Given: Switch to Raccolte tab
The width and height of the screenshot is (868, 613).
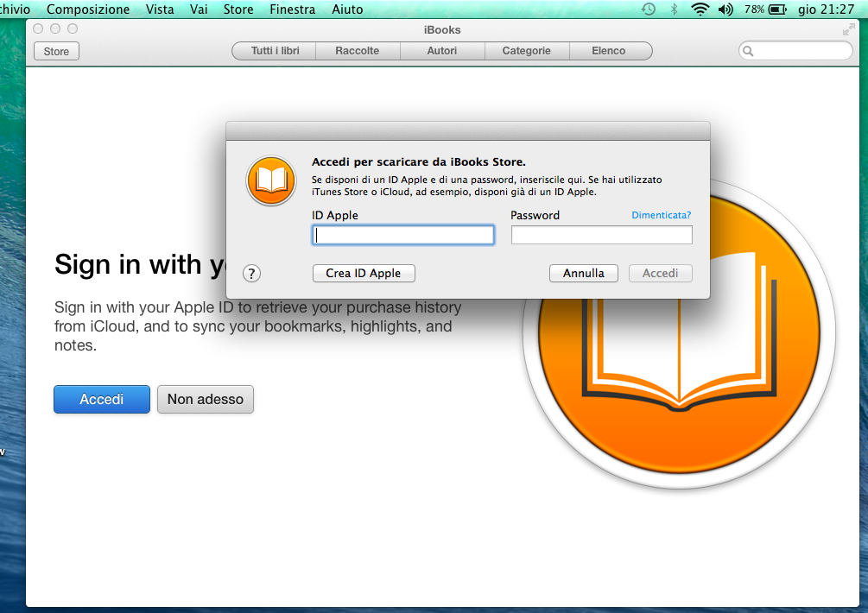Looking at the screenshot, I should pos(358,51).
